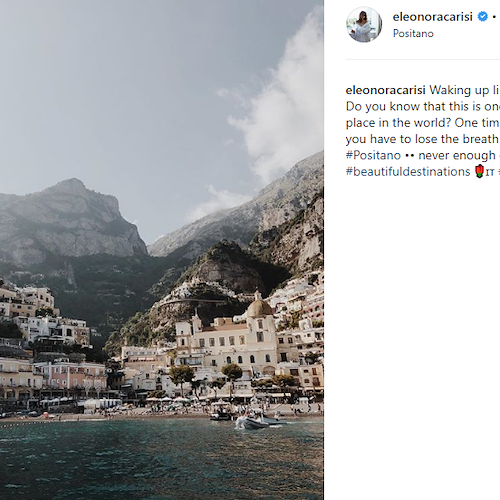Click the eleonoracarisi username in post header
Image resolution: width=500 pixels, height=500 pixels.
432,17
